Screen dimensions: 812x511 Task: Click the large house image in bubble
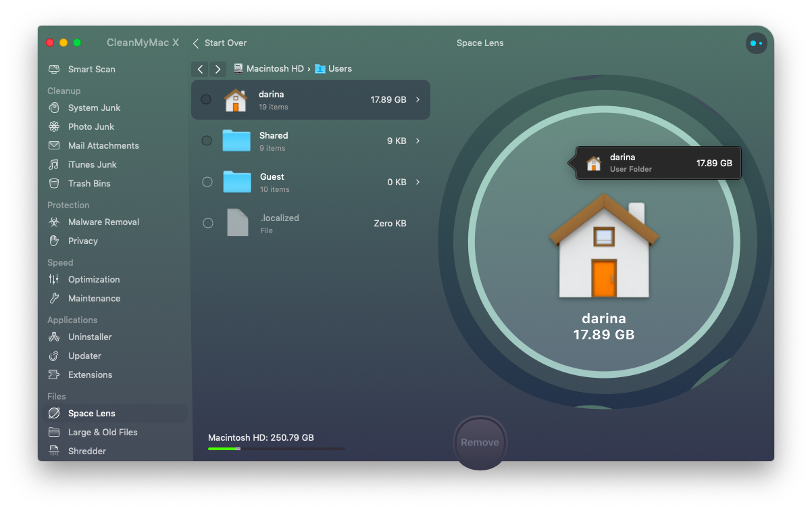[x=603, y=246]
